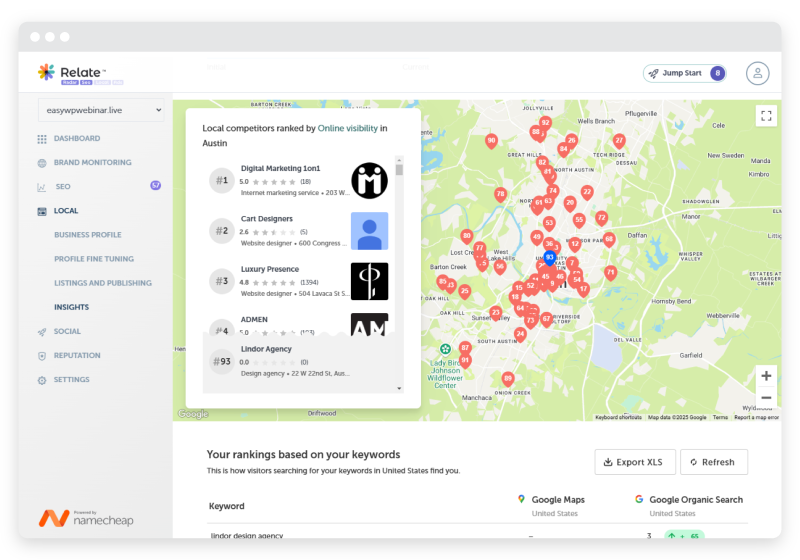Image resolution: width=800 pixels, height=560 pixels.
Task: Select Lindor Agency ranked #93
Action: click(298, 362)
